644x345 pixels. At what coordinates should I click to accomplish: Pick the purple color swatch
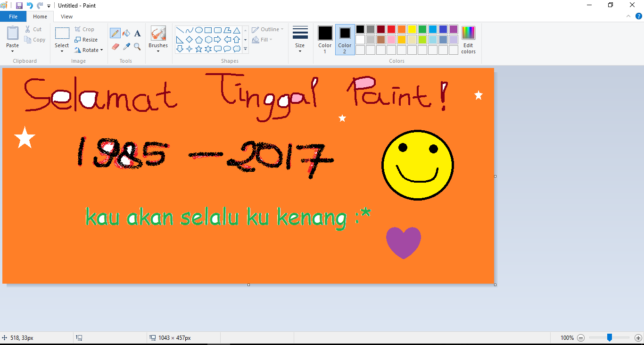454,29
